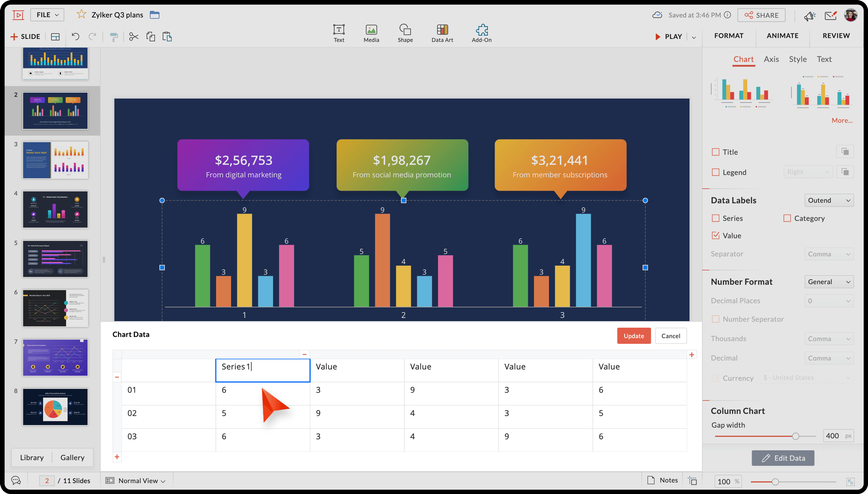Click the Edit Data button
The width and height of the screenshot is (868, 494).
click(783, 458)
